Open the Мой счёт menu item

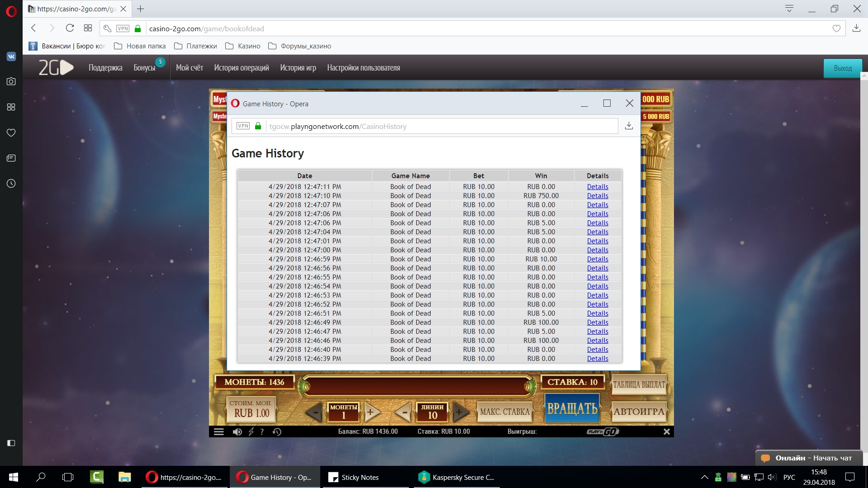tap(190, 68)
